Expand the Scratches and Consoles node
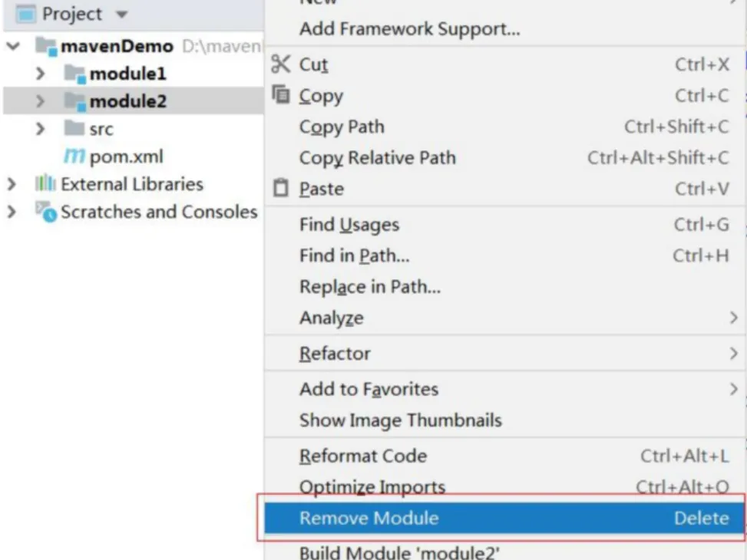 pyautogui.click(x=12, y=212)
